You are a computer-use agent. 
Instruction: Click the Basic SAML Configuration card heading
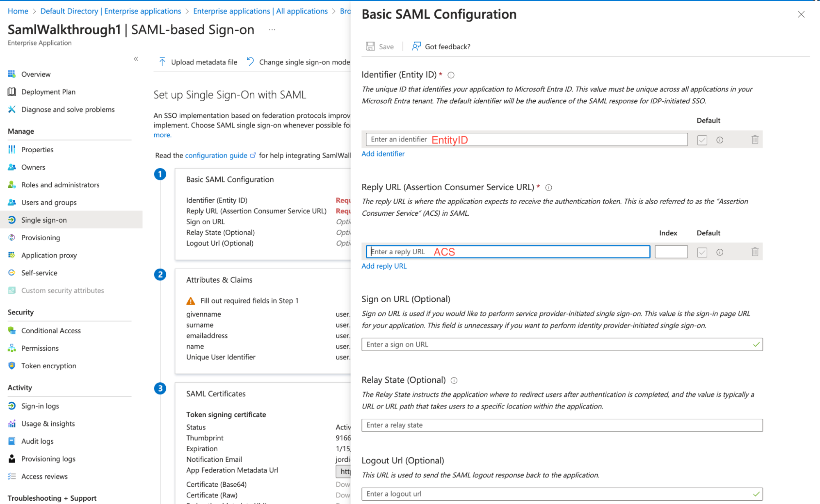[x=230, y=180]
